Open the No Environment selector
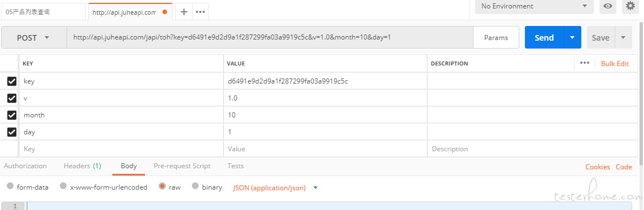This screenshot has height=210, width=644. [x=535, y=6]
